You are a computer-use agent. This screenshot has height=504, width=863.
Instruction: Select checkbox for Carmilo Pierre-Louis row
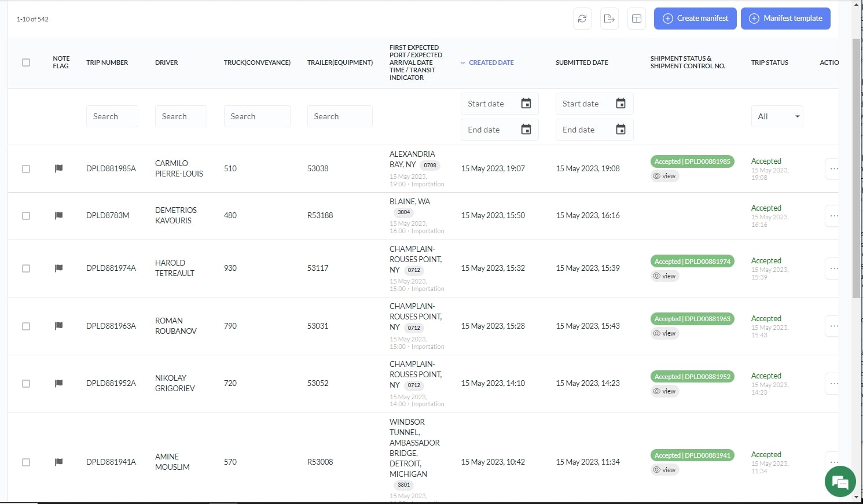tap(26, 169)
